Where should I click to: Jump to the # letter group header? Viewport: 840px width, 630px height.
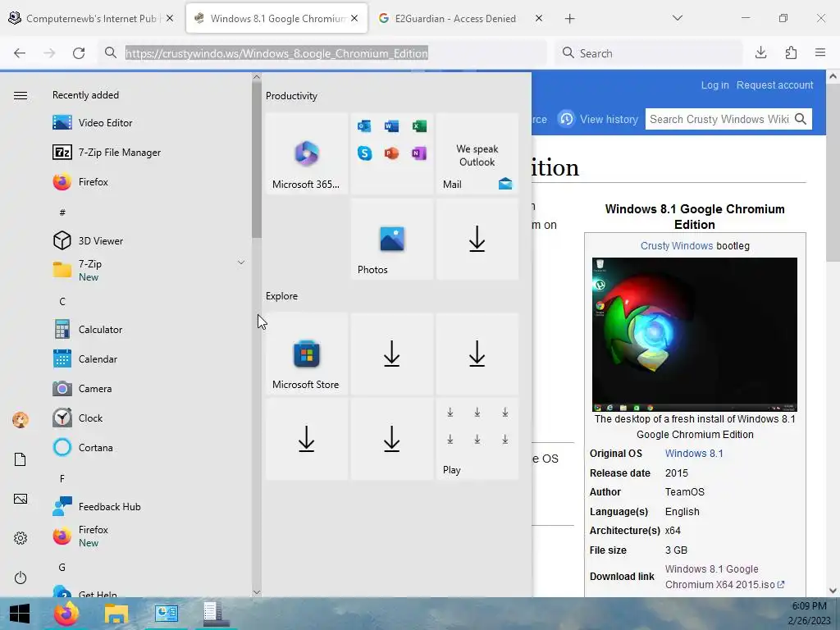click(62, 212)
